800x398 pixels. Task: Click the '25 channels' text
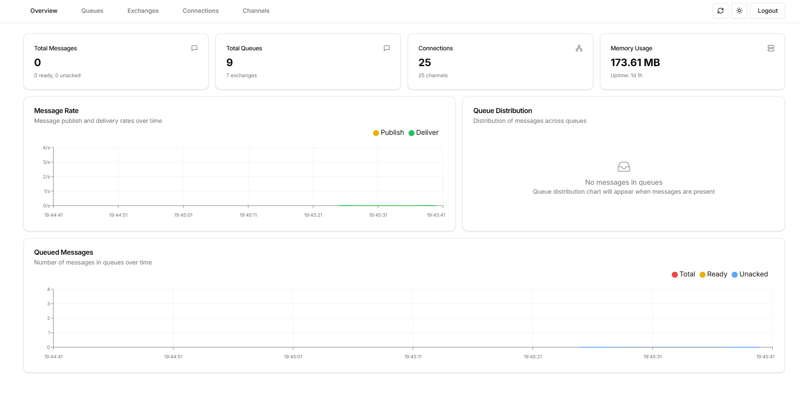pos(433,76)
